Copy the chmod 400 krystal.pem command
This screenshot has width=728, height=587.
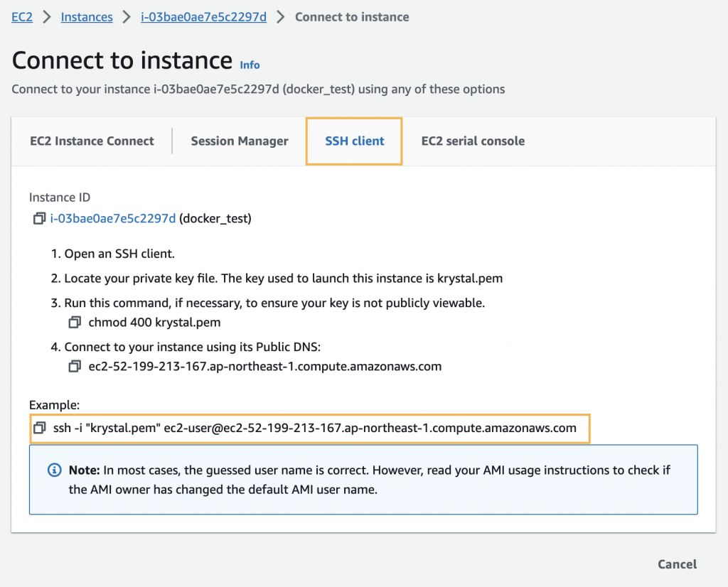pyautogui.click(x=75, y=323)
